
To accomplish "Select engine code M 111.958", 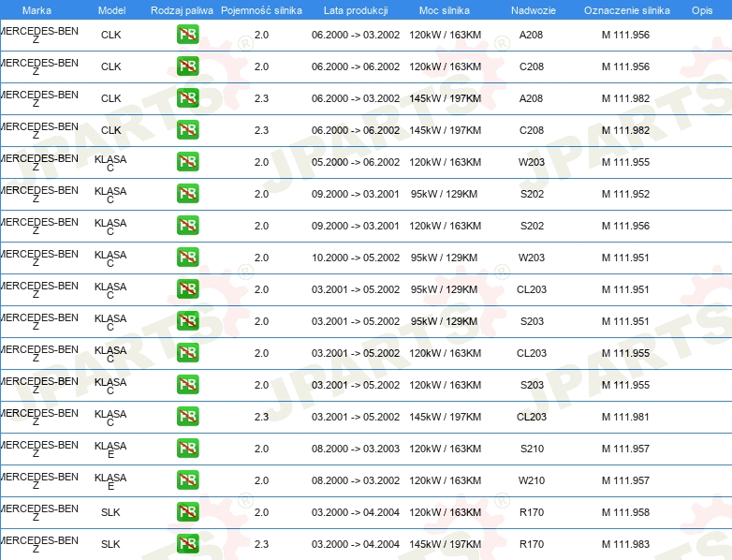I will [x=625, y=512].
